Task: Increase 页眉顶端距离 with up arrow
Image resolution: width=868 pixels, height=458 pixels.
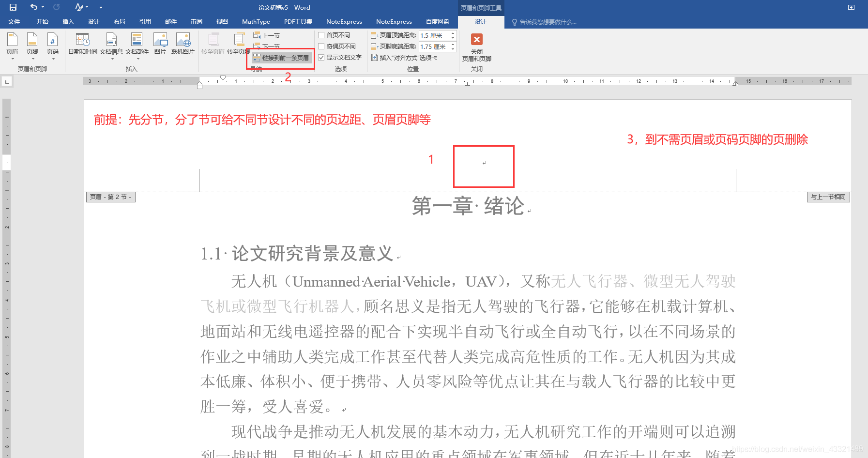Action: [453, 33]
